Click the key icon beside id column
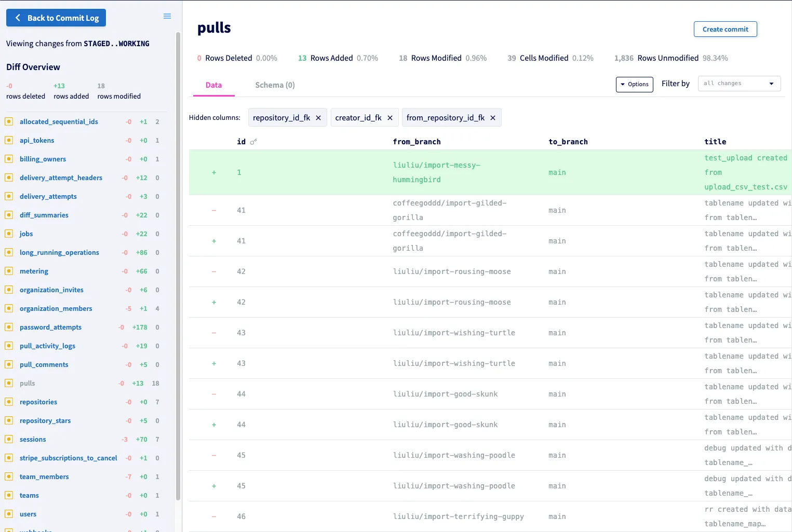 point(253,142)
